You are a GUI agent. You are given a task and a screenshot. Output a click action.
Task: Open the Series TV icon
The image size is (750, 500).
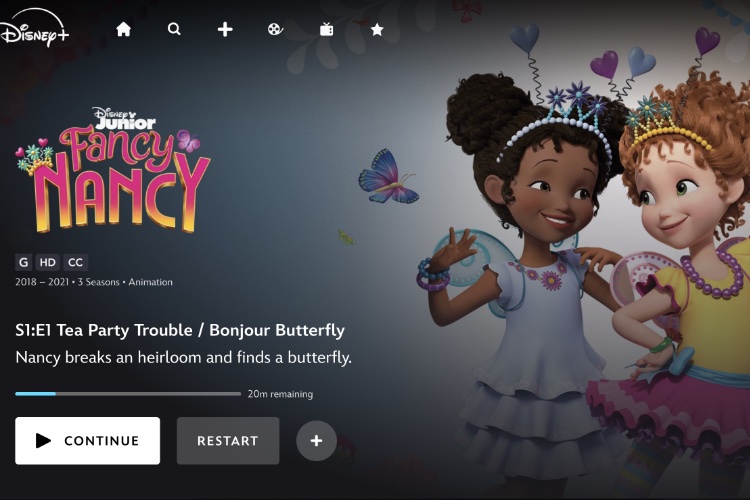click(x=326, y=30)
